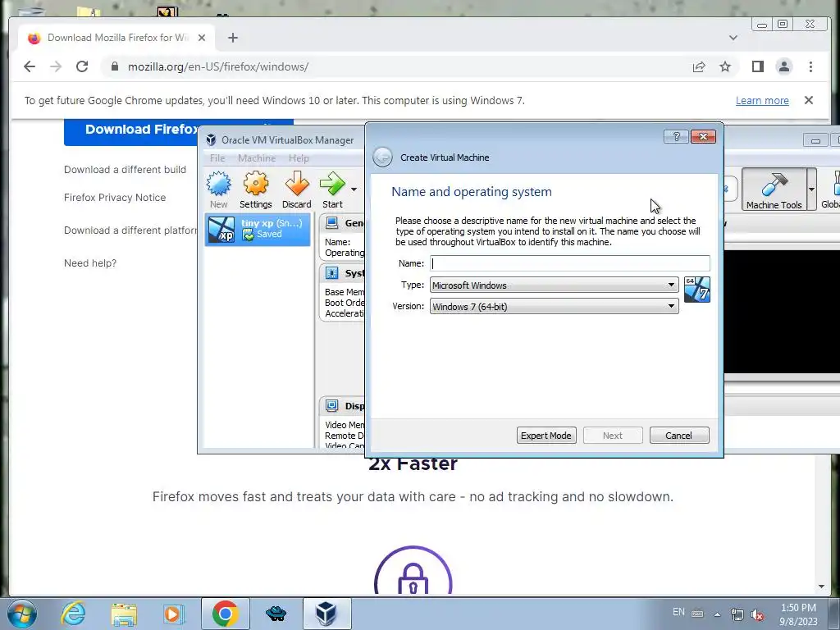Open Windows Explorer folder in taskbar
Screen dimensions: 840x630
click(x=124, y=614)
